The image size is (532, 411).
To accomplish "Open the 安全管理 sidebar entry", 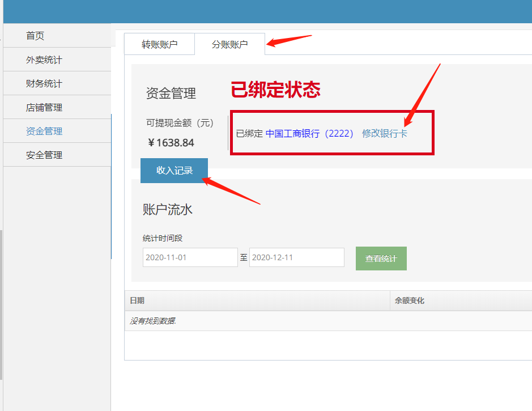I will click(x=44, y=155).
